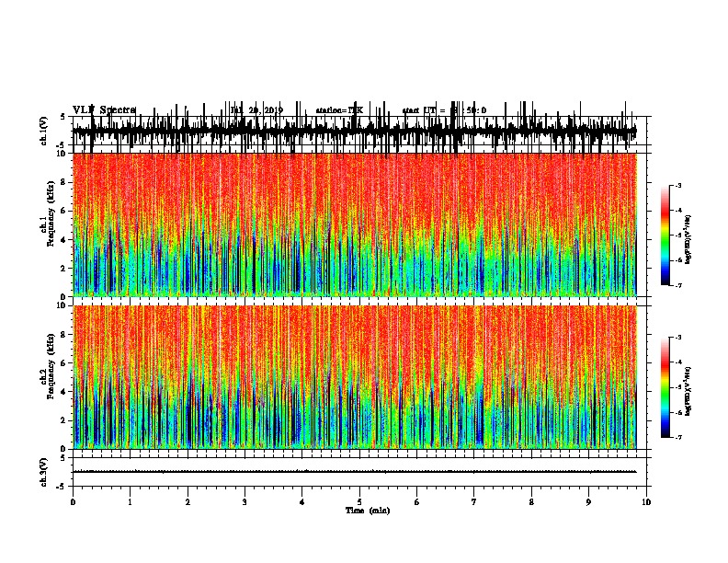Screen dimensions: 728x563
Task: Click the time axis tick label 10
Action: pyautogui.click(x=646, y=502)
